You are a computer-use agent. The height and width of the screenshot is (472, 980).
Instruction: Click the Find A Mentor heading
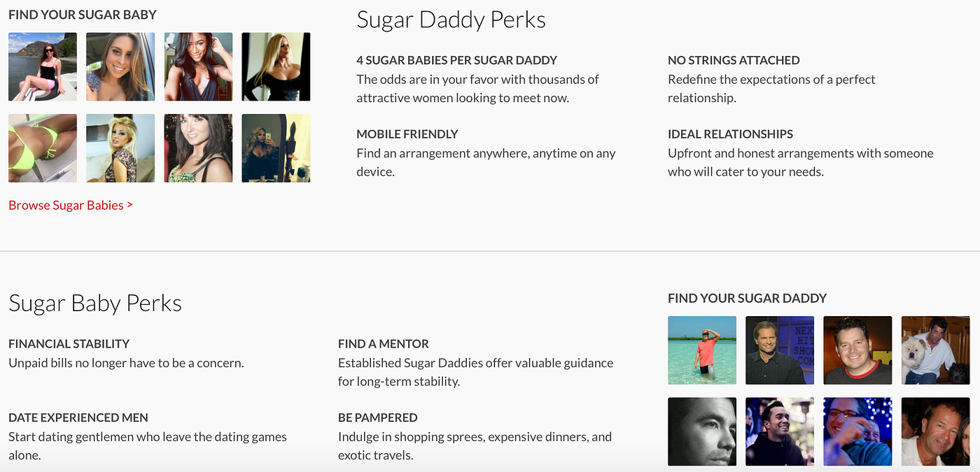point(384,344)
